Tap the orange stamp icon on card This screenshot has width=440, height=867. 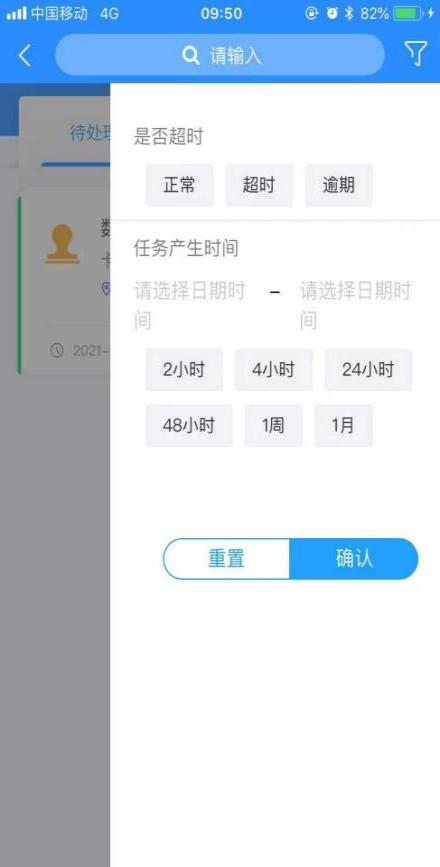pos(62,244)
